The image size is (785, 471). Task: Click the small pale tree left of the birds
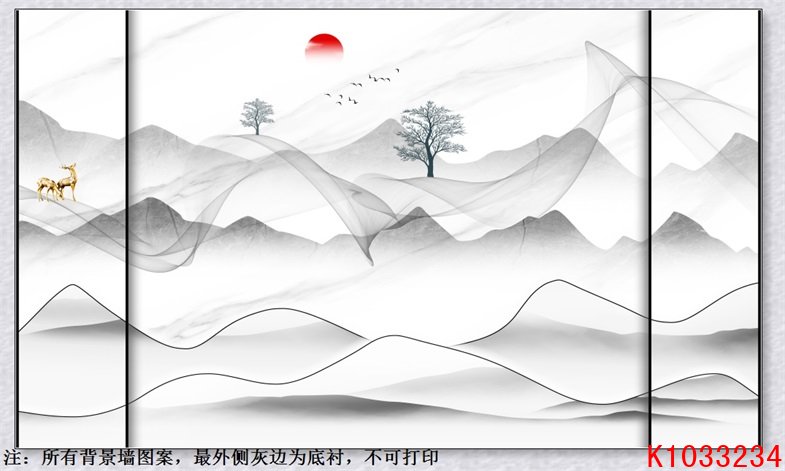click(257, 116)
